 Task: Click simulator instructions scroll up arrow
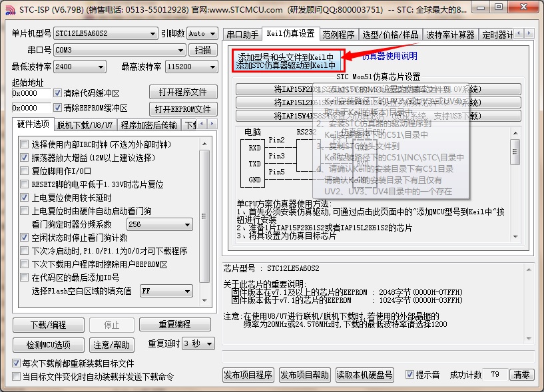515,133
